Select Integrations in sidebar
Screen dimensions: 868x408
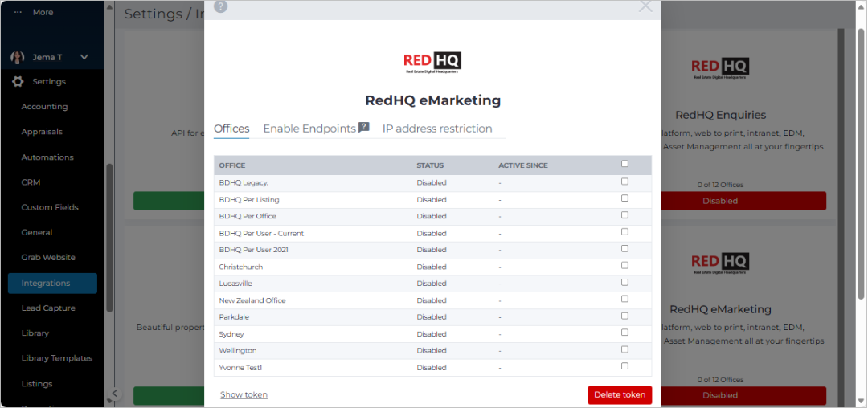52,283
